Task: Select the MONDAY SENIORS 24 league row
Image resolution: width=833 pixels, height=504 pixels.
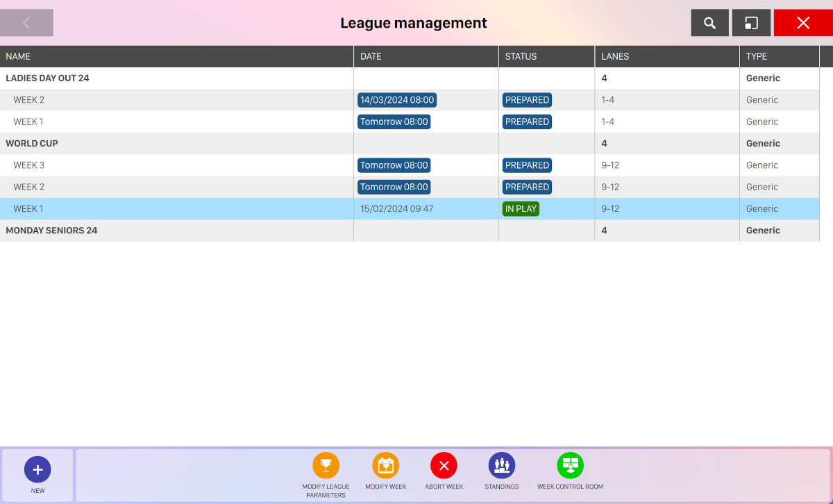Action: [51, 230]
